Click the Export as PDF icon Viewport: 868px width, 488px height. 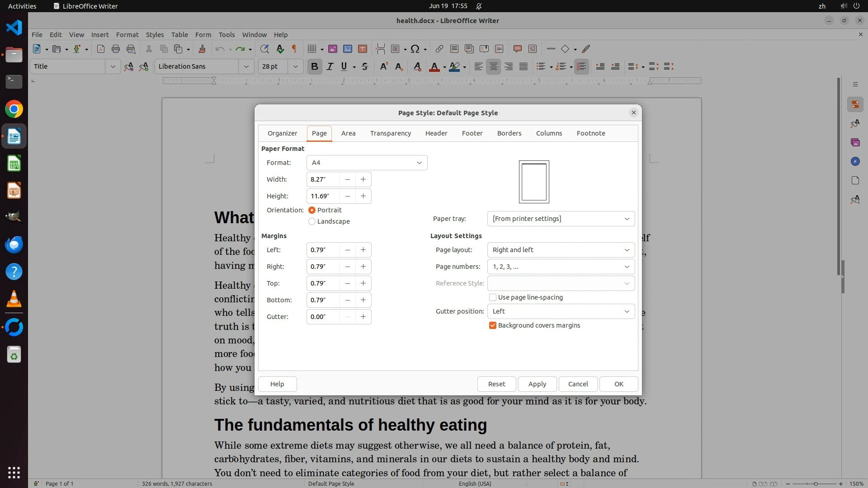100,49
